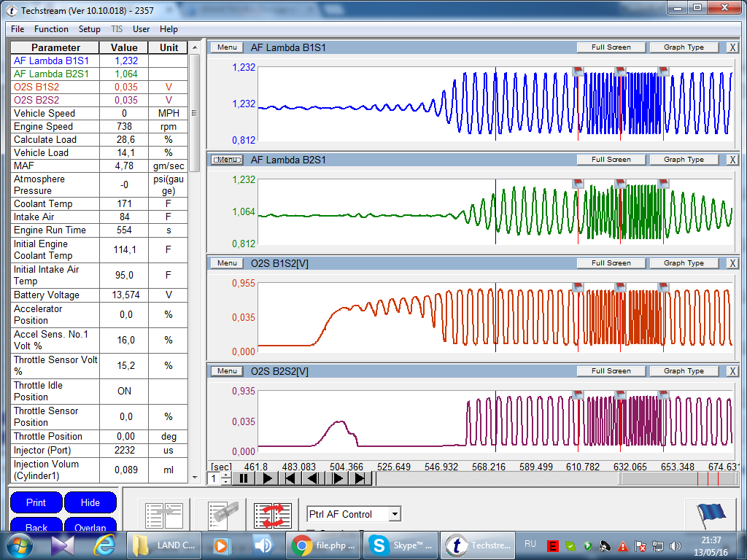
Task: Open the Setup menu
Action: (x=90, y=29)
